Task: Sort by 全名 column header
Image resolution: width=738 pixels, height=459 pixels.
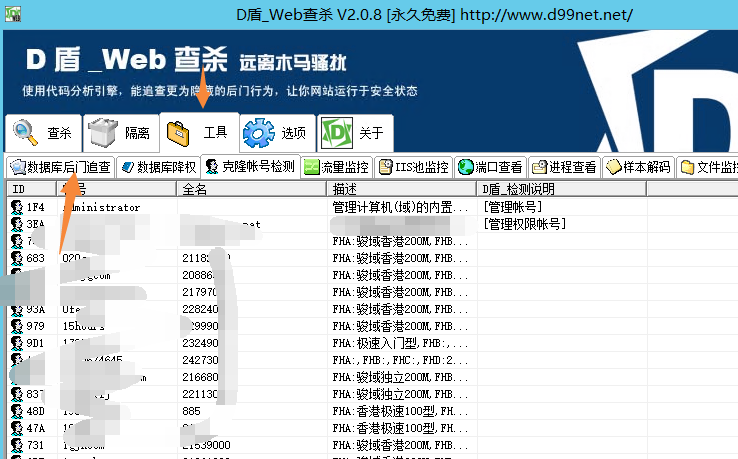Action: point(251,189)
